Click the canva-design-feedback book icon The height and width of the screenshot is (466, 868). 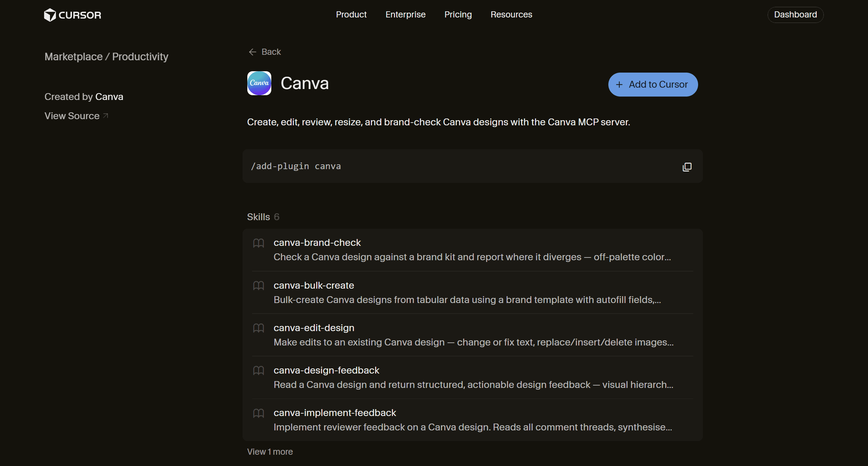pos(259,370)
